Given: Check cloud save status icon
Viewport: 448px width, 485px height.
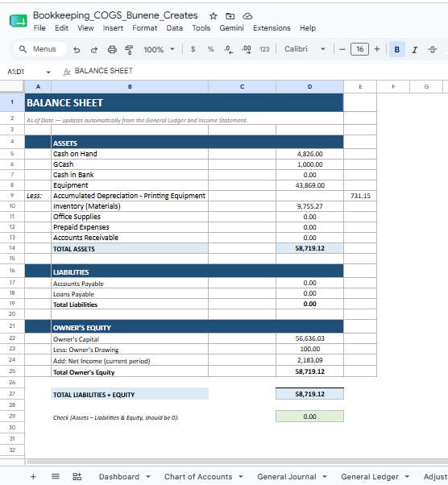Looking at the screenshot, I should pos(247,16).
